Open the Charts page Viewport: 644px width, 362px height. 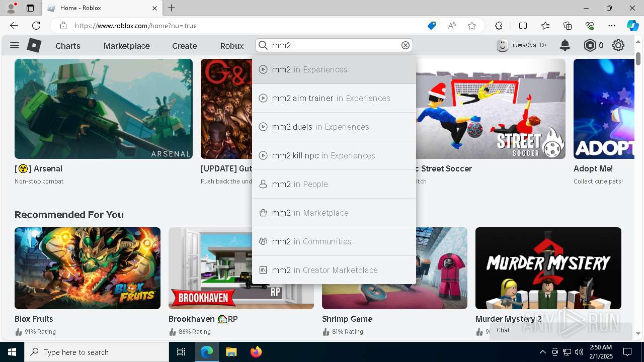pos(68,46)
